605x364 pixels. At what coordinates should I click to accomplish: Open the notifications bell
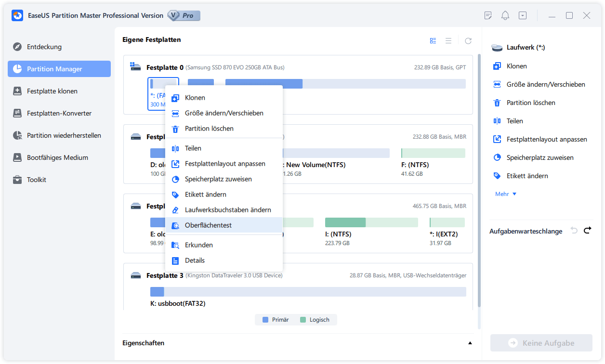coord(505,15)
